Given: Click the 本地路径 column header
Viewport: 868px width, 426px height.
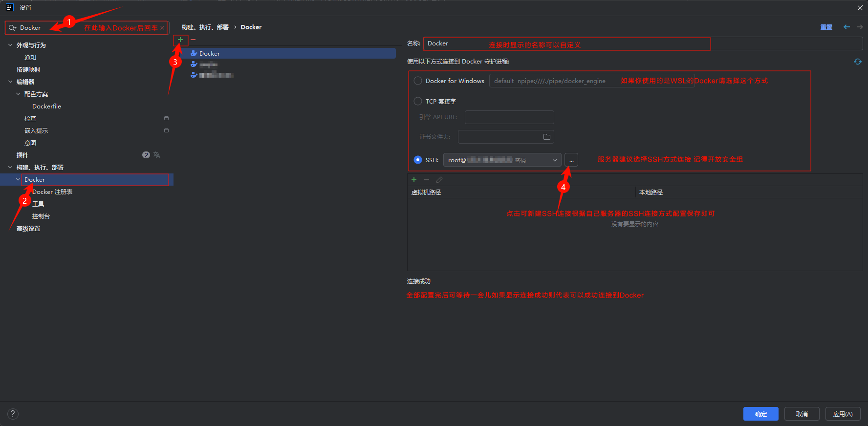Looking at the screenshot, I should [x=749, y=192].
